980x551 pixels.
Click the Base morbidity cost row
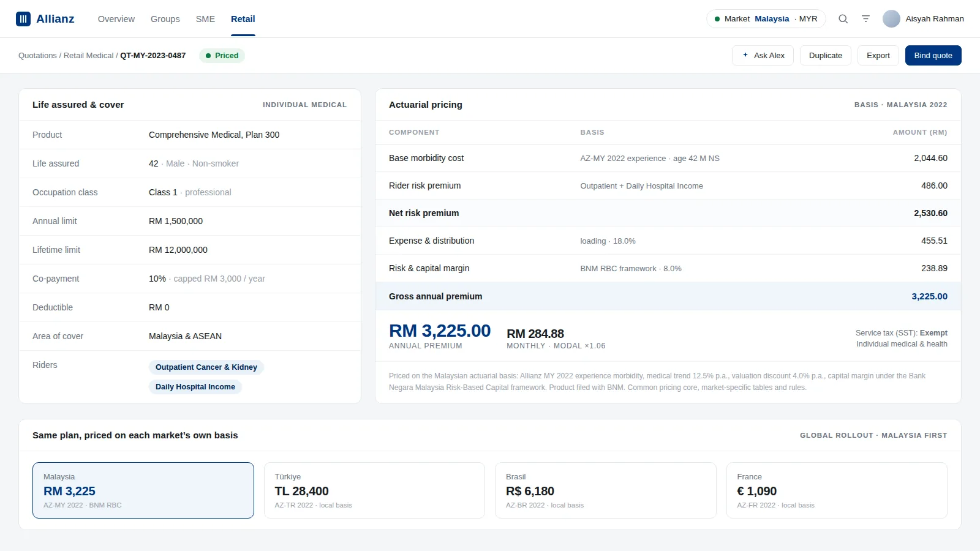click(668, 158)
